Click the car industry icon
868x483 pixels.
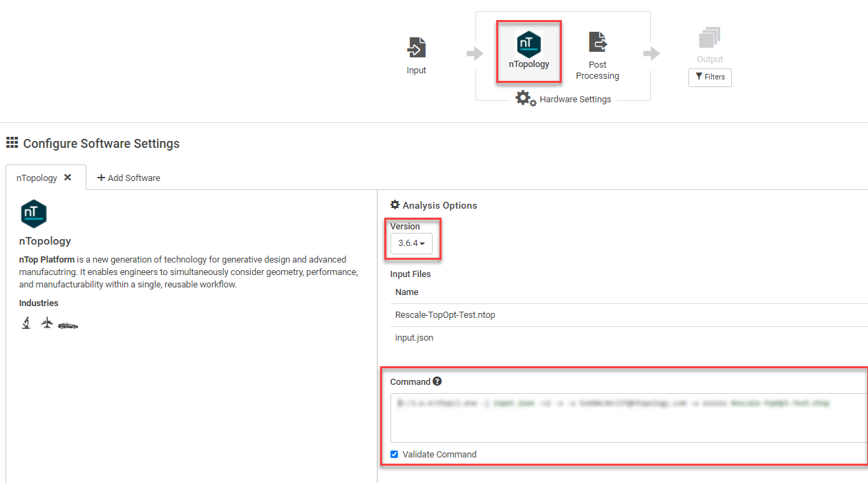click(68, 325)
